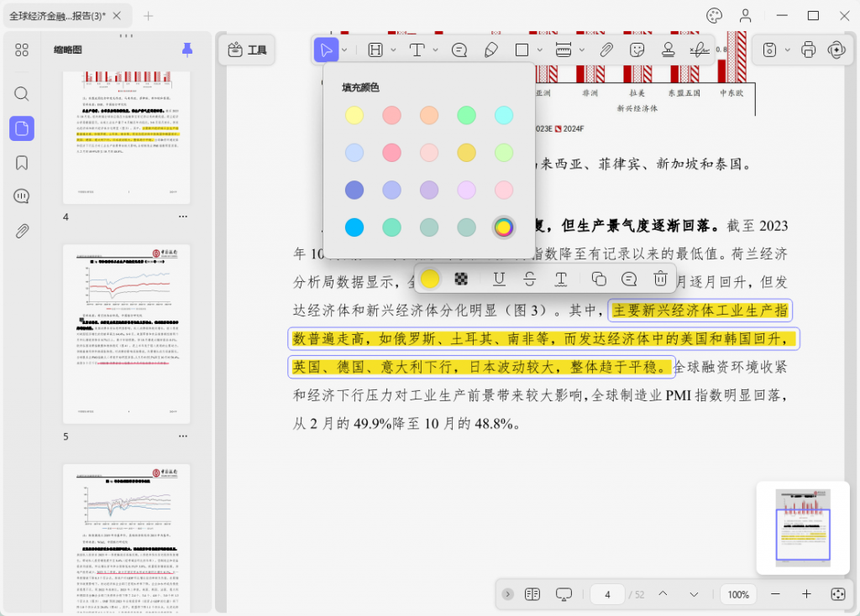This screenshot has height=616, width=860.
Task: Switch highlight to strikethrough style
Action: point(529,279)
